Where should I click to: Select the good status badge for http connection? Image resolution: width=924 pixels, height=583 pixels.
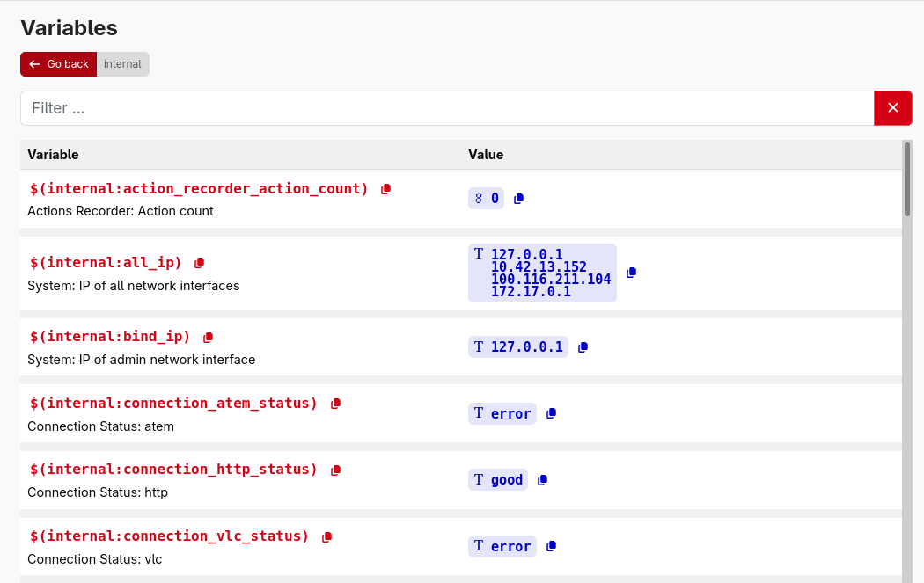click(498, 479)
